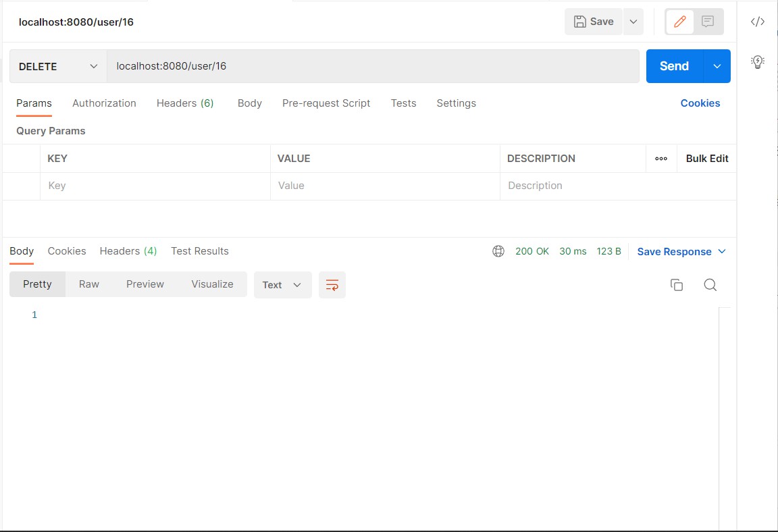778x532 pixels.
Task: Open the Text format dropdown
Action: pos(282,285)
